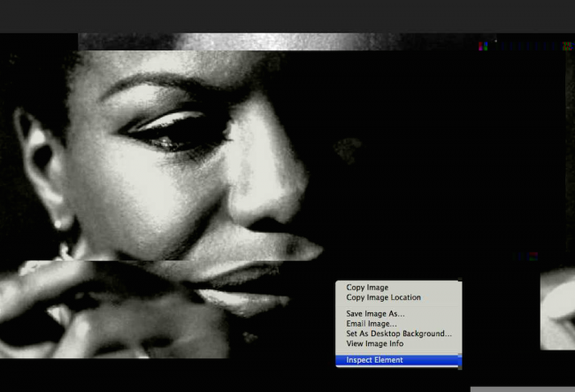Click the highlighted Inspect Element entry
Image resolution: width=575 pixels, height=392 pixels.
(374, 360)
